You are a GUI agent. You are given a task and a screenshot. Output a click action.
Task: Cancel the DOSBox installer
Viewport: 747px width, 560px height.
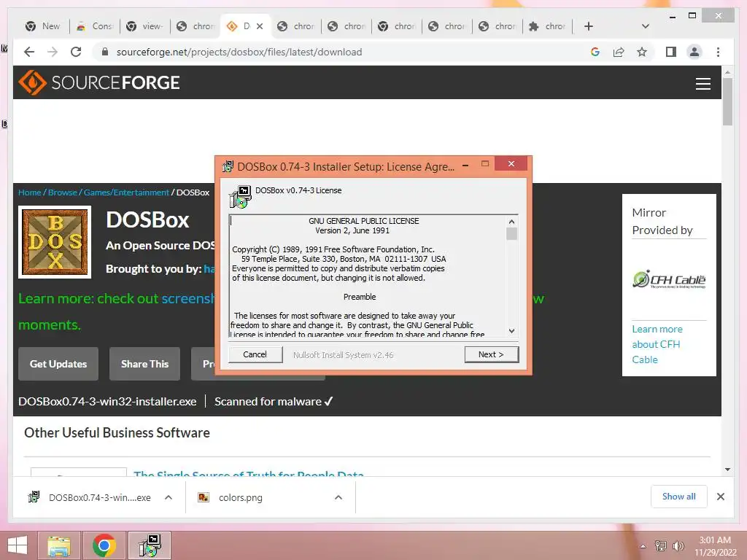[x=255, y=354]
